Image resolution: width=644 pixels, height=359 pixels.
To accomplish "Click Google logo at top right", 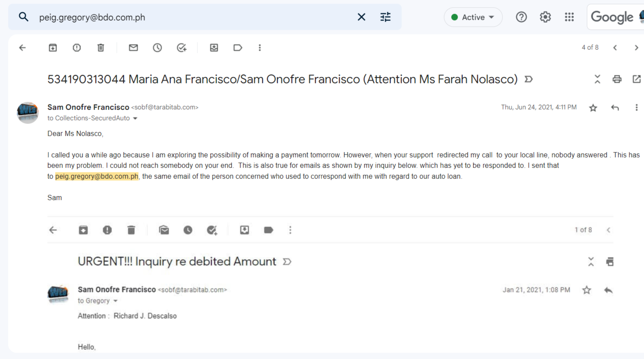I will (x=612, y=17).
